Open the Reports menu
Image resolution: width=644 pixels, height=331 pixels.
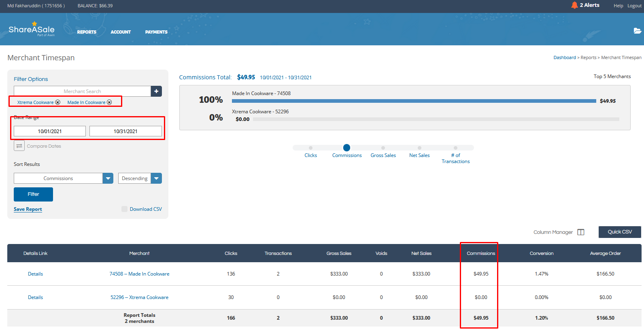point(87,32)
